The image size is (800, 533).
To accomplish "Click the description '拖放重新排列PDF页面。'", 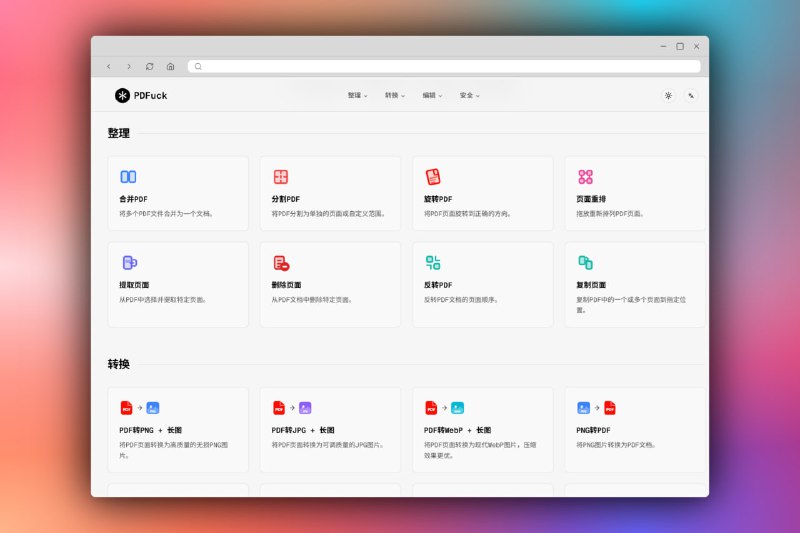I will click(610, 214).
